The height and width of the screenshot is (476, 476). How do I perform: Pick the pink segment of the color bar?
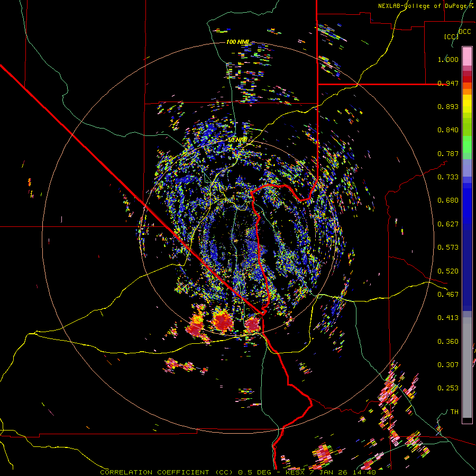click(x=467, y=57)
